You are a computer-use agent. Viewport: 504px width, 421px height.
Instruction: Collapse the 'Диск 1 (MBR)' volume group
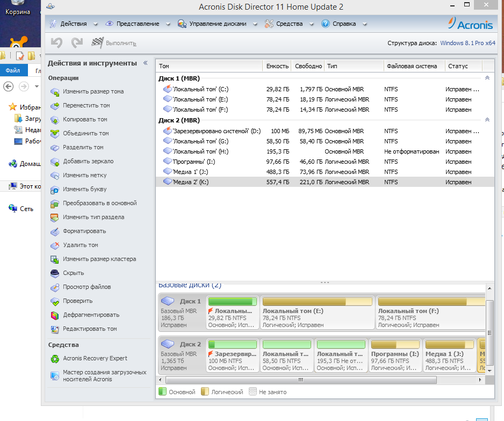coord(487,78)
